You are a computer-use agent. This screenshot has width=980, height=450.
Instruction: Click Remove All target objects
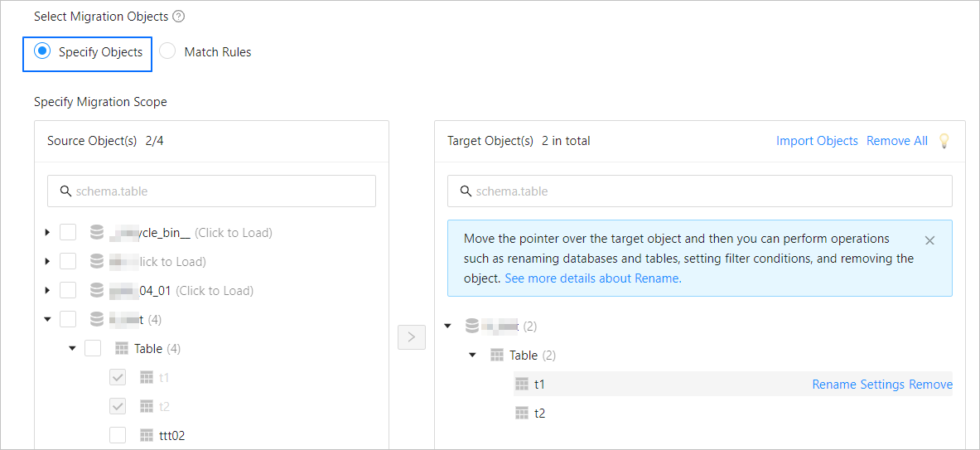(897, 141)
